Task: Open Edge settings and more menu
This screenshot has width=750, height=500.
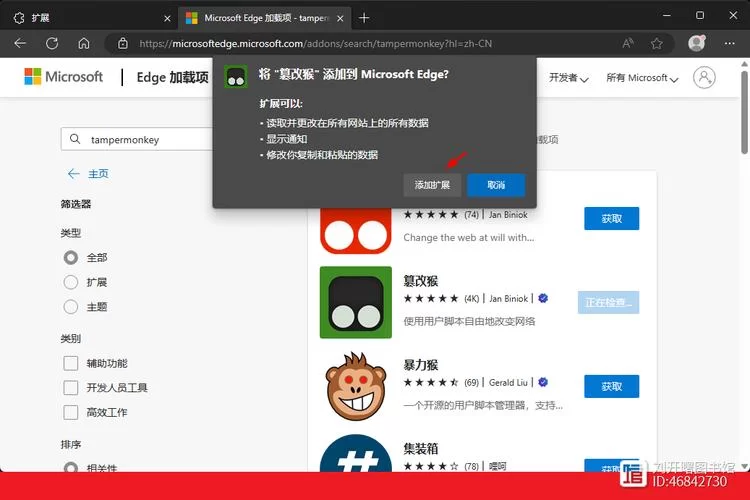Action: [729, 44]
